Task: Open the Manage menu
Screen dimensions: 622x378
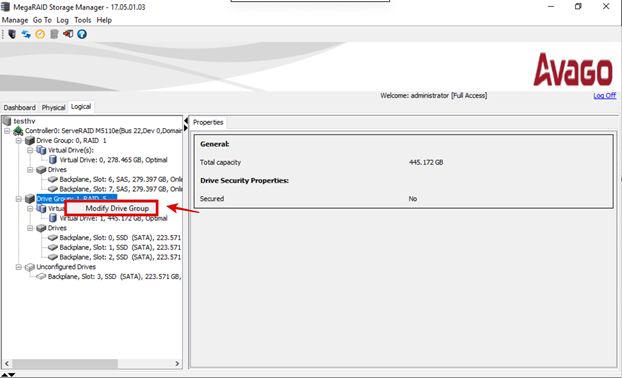Action: 15,20
